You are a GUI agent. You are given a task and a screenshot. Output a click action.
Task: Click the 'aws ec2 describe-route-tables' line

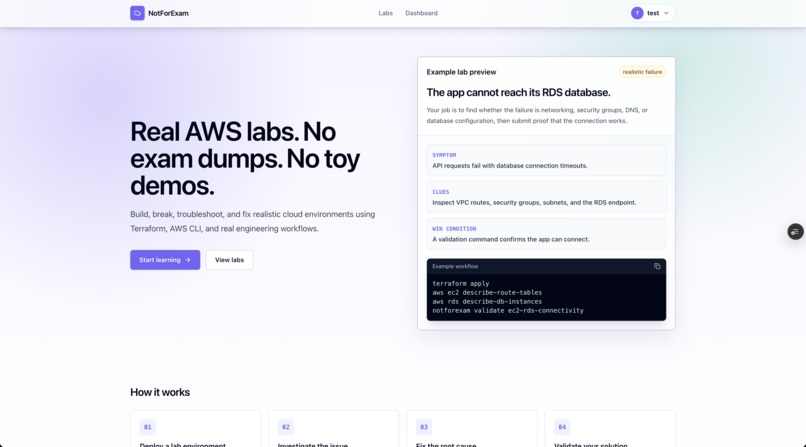(x=487, y=292)
